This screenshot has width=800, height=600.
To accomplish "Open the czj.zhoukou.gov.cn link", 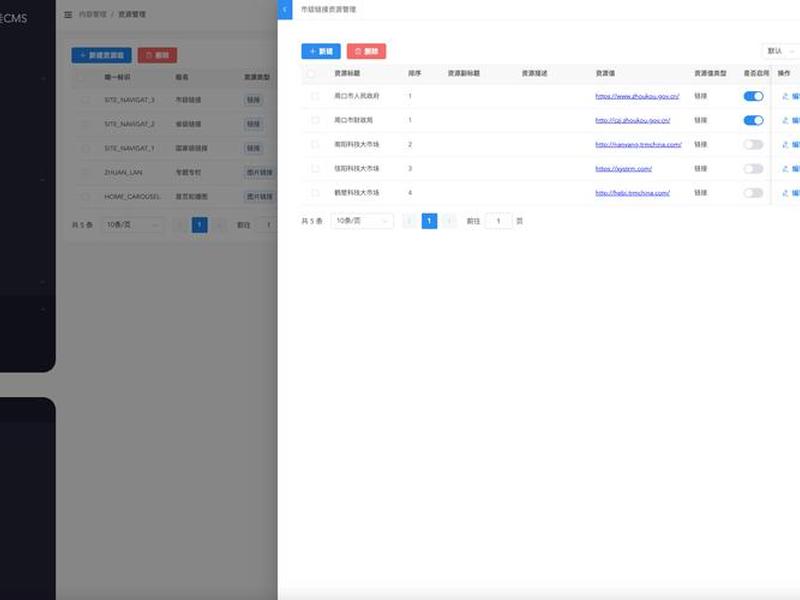I will pyautogui.click(x=633, y=120).
